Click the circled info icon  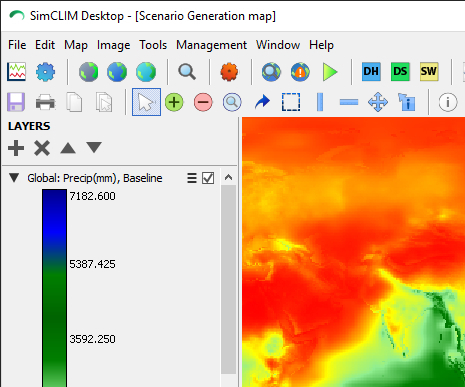(448, 102)
